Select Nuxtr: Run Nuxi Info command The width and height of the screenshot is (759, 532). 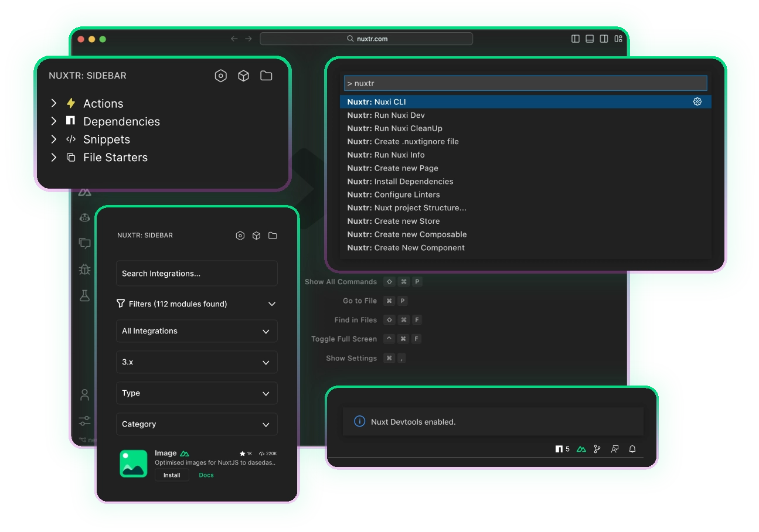[x=525, y=155]
